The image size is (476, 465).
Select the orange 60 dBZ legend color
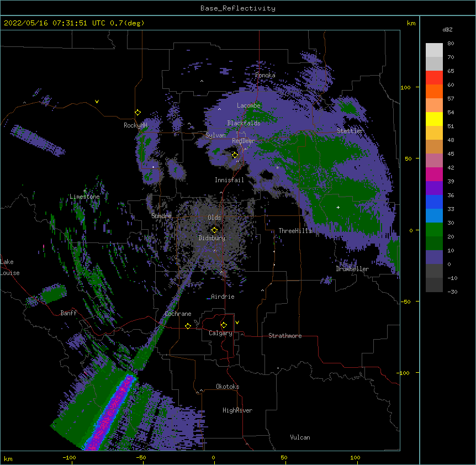pos(434,91)
